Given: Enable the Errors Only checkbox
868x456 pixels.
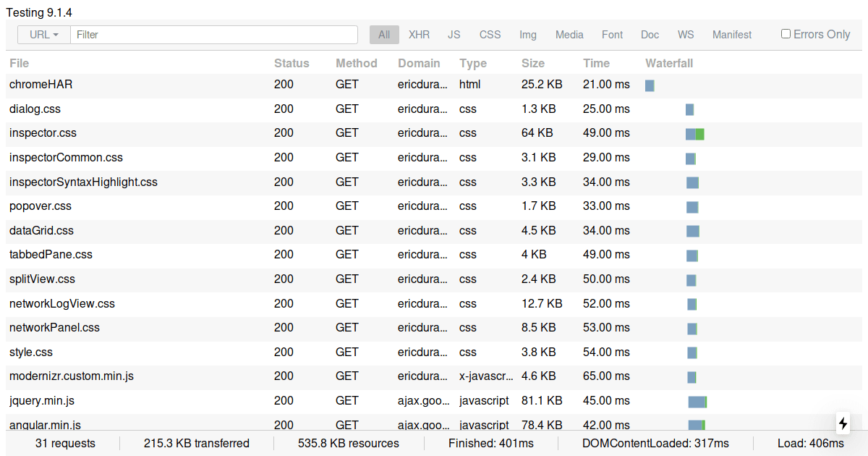Looking at the screenshot, I should coord(786,34).
